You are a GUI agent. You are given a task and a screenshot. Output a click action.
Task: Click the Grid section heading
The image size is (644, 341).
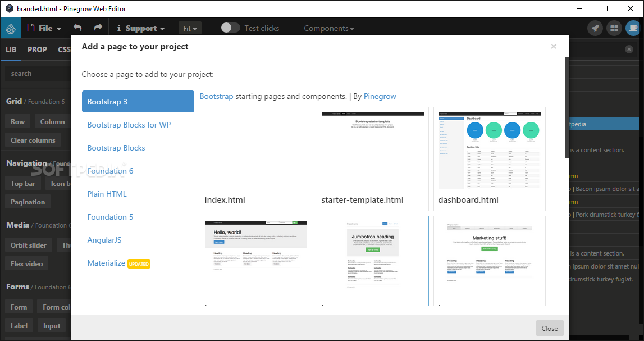click(x=14, y=101)
